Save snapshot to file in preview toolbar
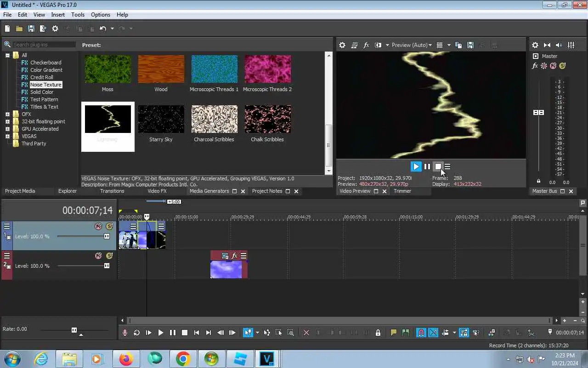Viewport: 588px width, 368px height. click(470, 45)
